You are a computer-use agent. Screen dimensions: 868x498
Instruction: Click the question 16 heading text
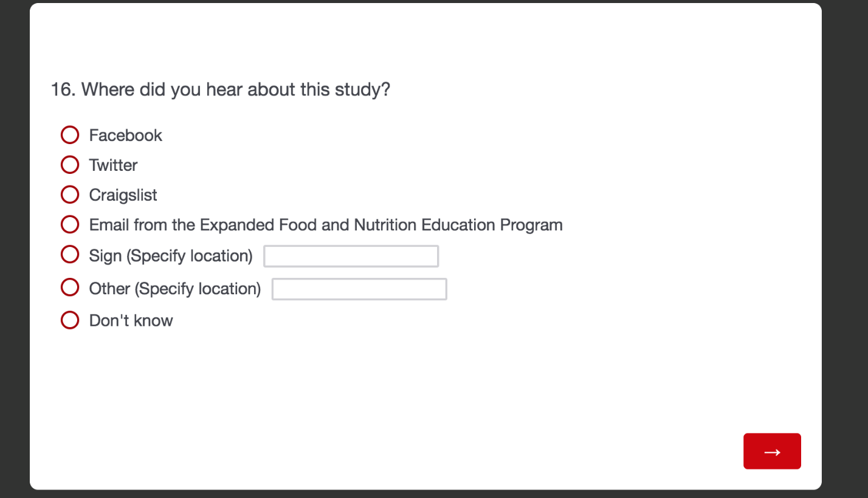coord(220,90)
